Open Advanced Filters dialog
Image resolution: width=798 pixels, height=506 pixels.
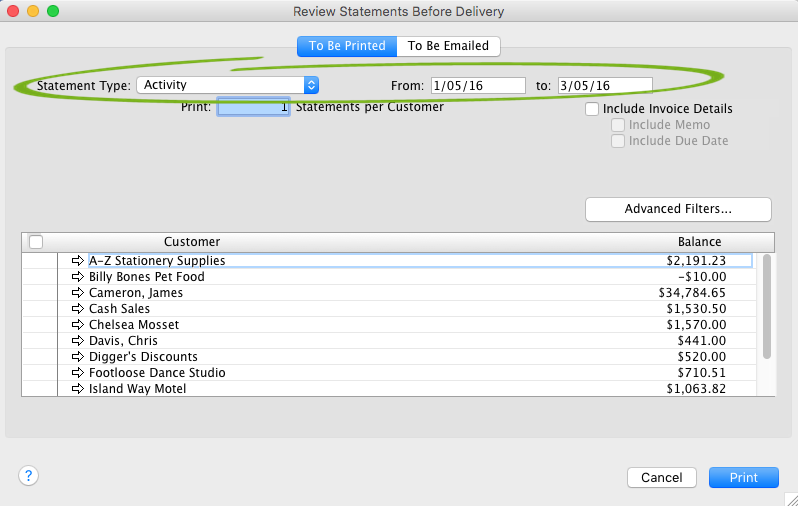(678, 209)
